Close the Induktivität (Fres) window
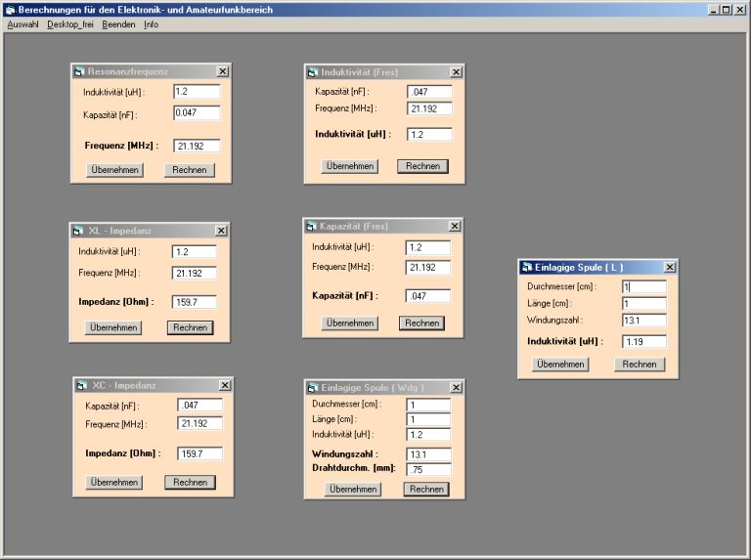 [456, 71]
